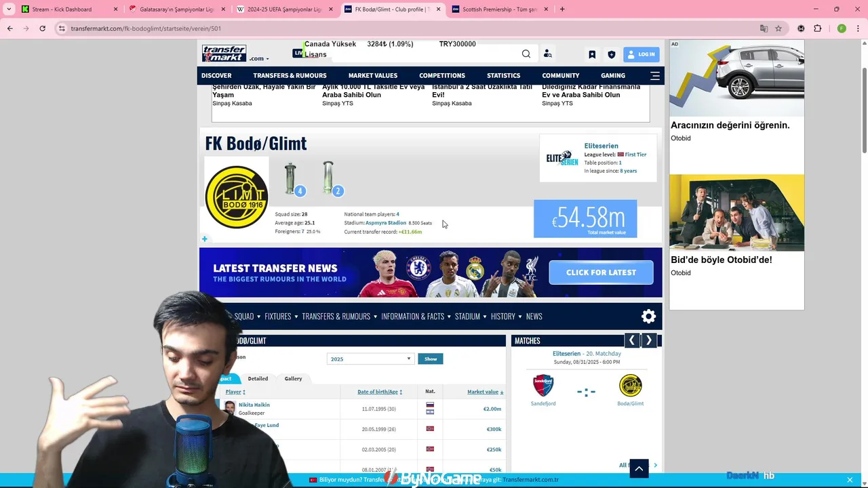This screenshot has width=868, height=488.
Task: Open the tab search dropdown arrow
Action: pyautogui.click(x=9, y=9)
